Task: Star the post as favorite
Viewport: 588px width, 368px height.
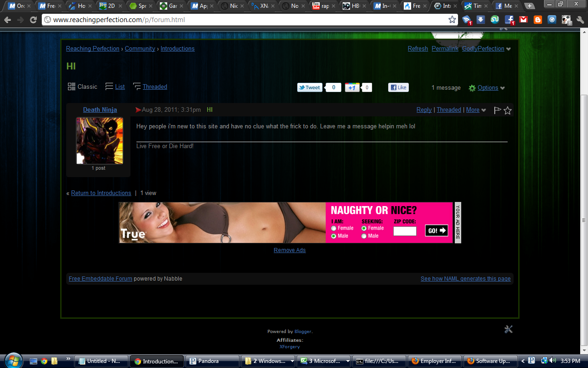Action: [508, 110]
